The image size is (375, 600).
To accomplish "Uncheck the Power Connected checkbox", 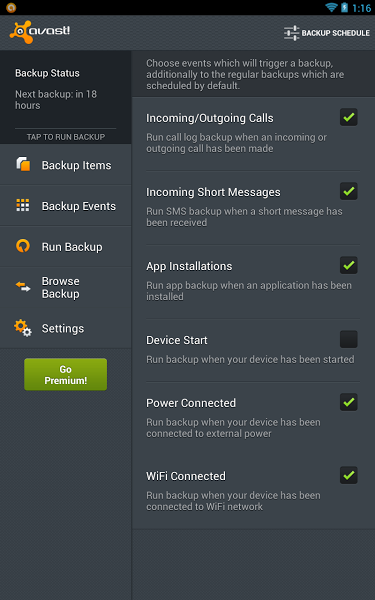I will click(x=349, y=402).
